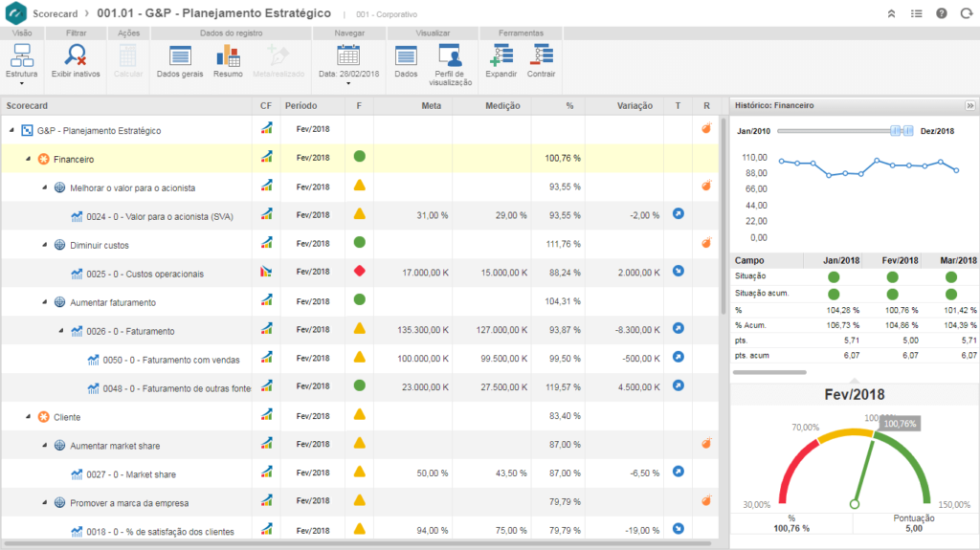
Task: Collapse the Financeiro tree node
Action: click(29, 159)
